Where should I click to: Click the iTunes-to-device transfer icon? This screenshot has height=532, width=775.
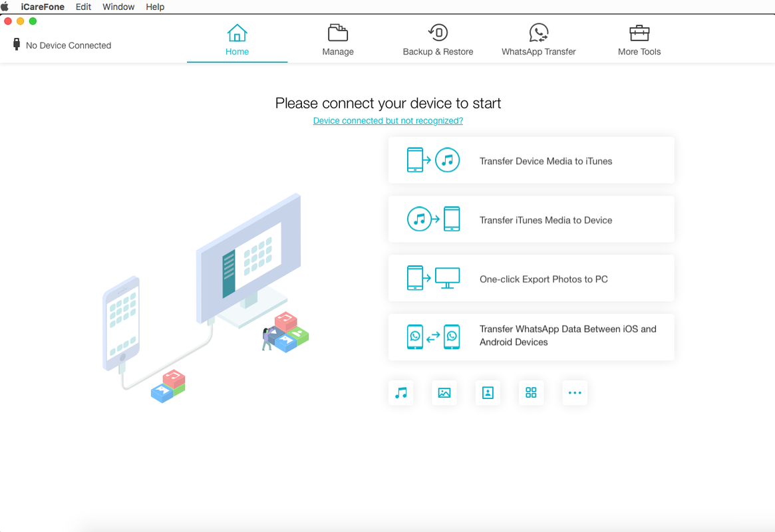point(434,219)
